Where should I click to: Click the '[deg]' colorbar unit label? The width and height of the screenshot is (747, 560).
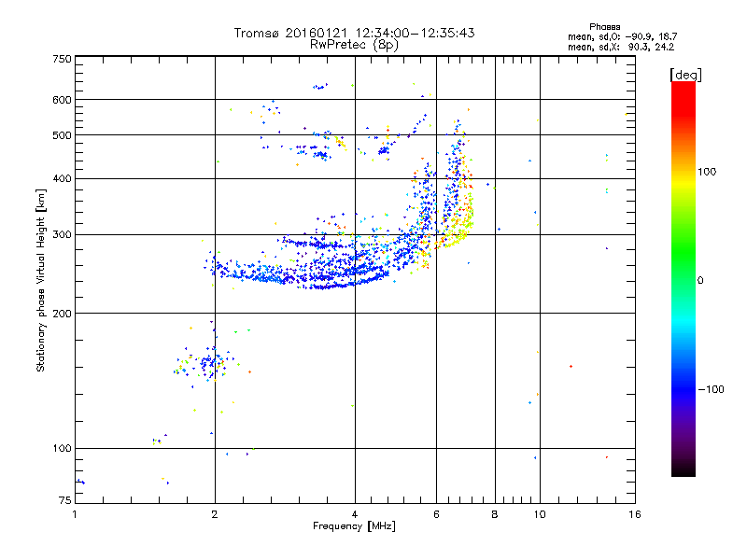coord(685,75)
